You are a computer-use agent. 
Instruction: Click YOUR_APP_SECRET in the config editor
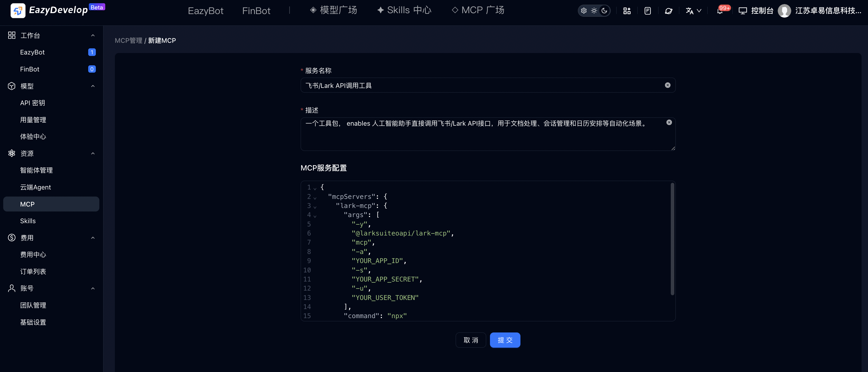[385, 279]
